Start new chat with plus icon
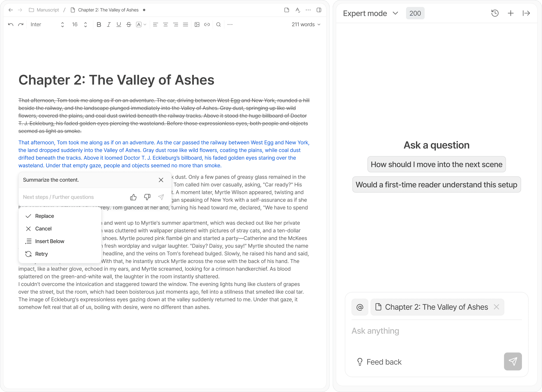Image resolution: width=542 pixels, height=392 pixels. click(510, 13)
